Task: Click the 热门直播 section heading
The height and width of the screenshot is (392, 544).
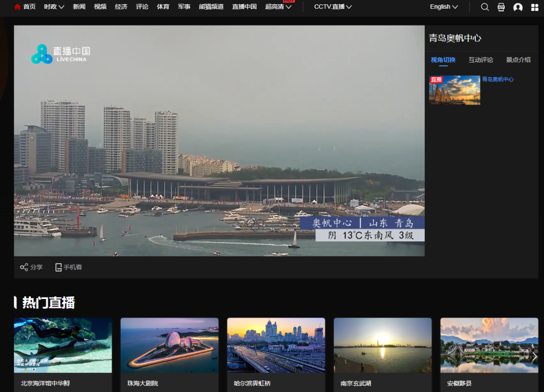Action: (48, 302)
